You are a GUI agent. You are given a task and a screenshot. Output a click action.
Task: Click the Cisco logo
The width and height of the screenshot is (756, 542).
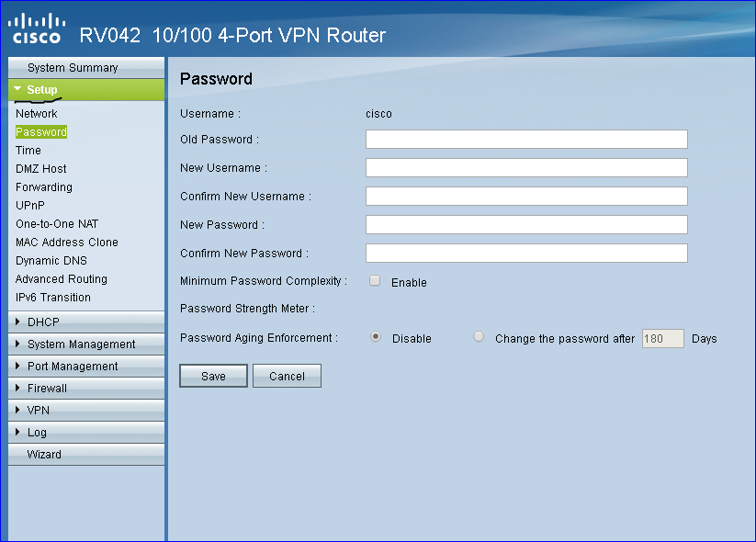[x=37, y=28]
